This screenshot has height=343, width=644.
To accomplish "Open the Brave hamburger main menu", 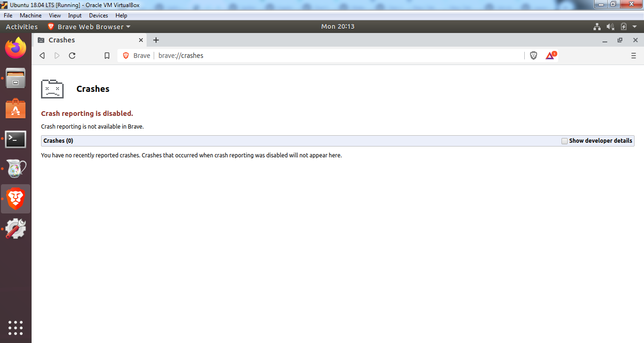I will 633,56.
